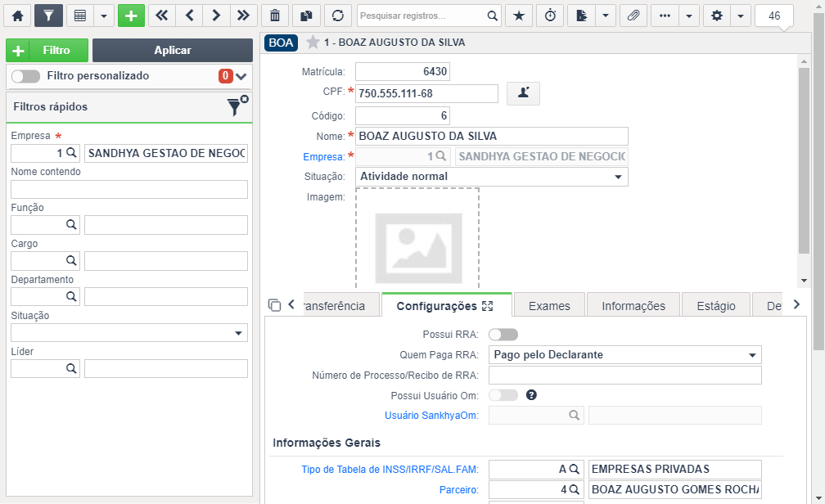Clear quick filters funnel icon

click(x=237, y=106)
